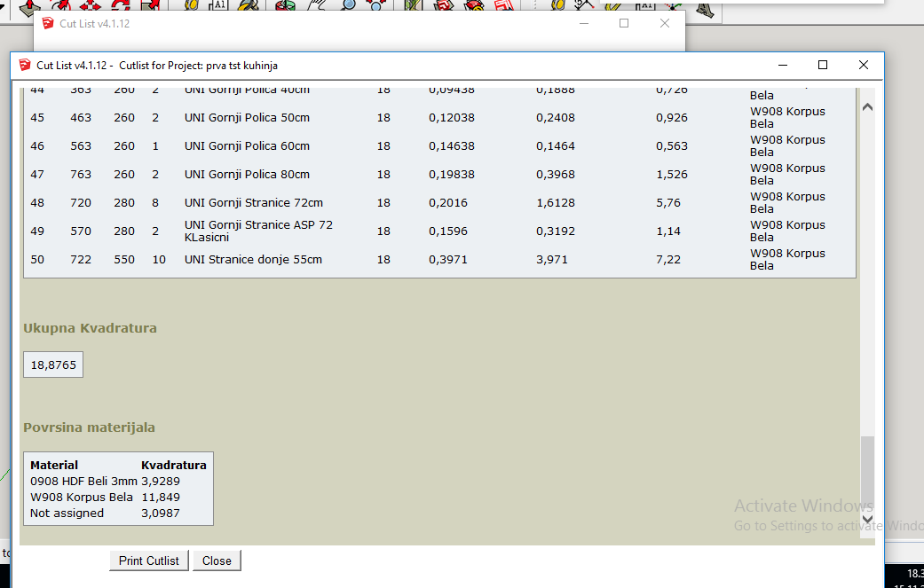The image size is (924, 588).
Task: Click 'W908 Korpus Bela' in material summary table
Action: click(x=82, y=498)
